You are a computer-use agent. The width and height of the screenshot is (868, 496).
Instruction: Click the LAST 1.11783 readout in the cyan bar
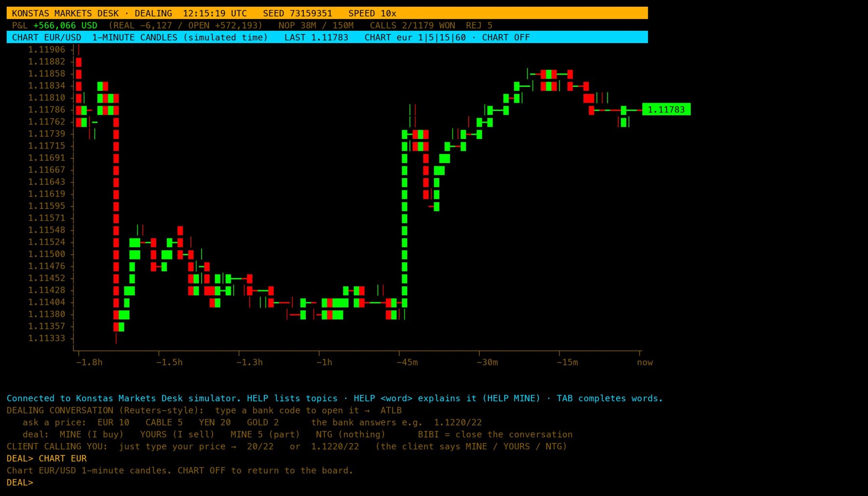316,38
